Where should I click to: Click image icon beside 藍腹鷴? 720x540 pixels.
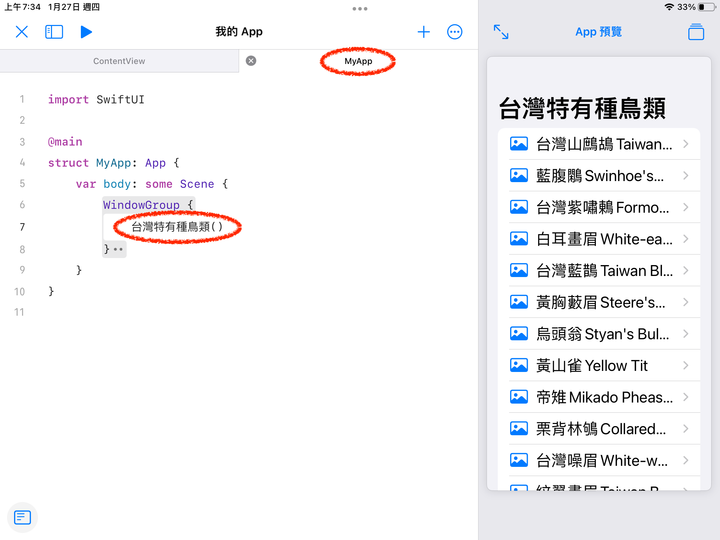pyautogui.click(x=519, y=175)
